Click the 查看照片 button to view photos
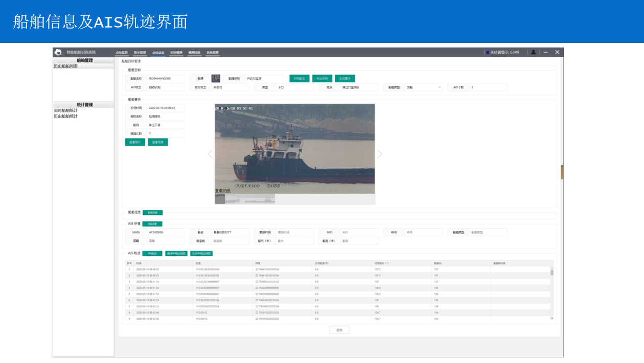The width and height of the screenshot is (644, 363). (x=134, y=142)
